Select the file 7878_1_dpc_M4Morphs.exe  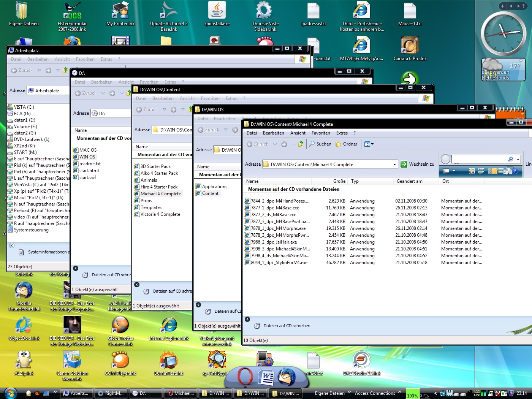pyautogui.click(x=278, y=228)
